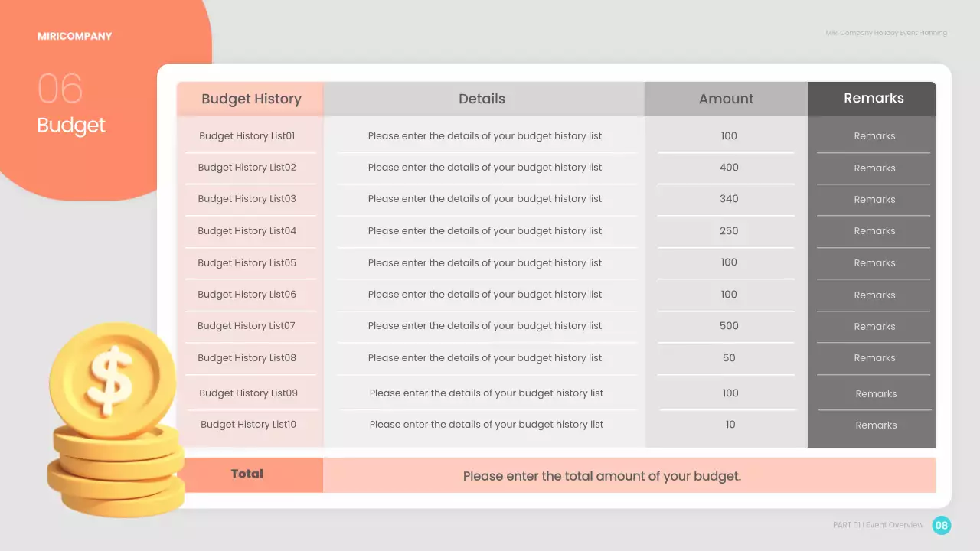Select the MIRICOMPANY logo text
The image size is (980, 551).
[x=74, y=36]
